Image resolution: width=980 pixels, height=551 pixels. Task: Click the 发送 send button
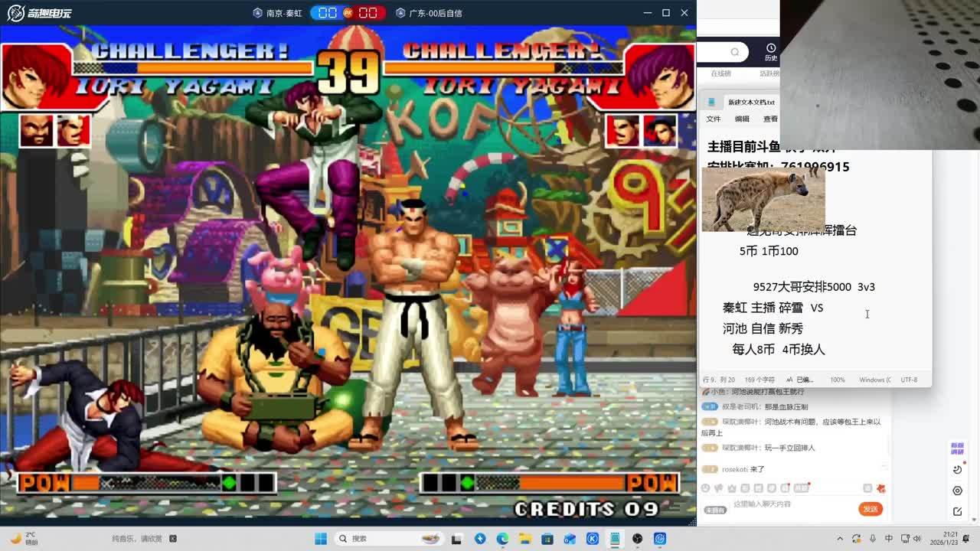click(x=871, y=509)
